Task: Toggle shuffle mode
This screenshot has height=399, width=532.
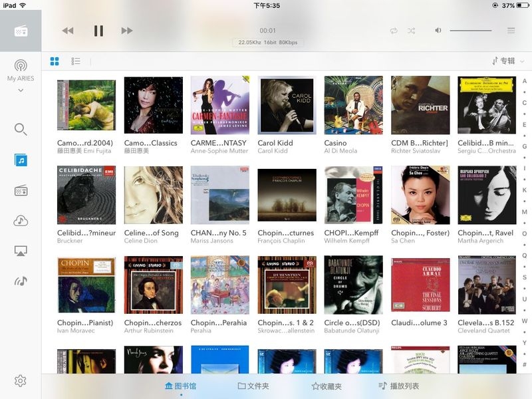Action: (x=411, y=31)
